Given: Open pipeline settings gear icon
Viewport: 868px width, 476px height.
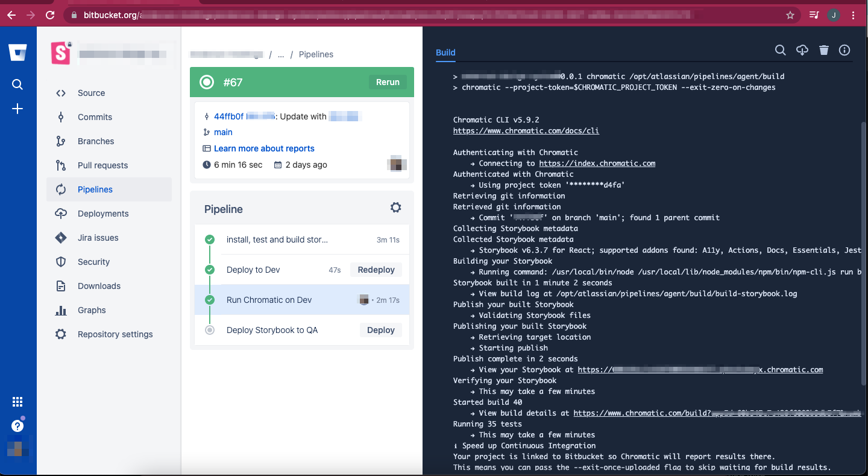Looking at the screenshot, I should point(395,208).
